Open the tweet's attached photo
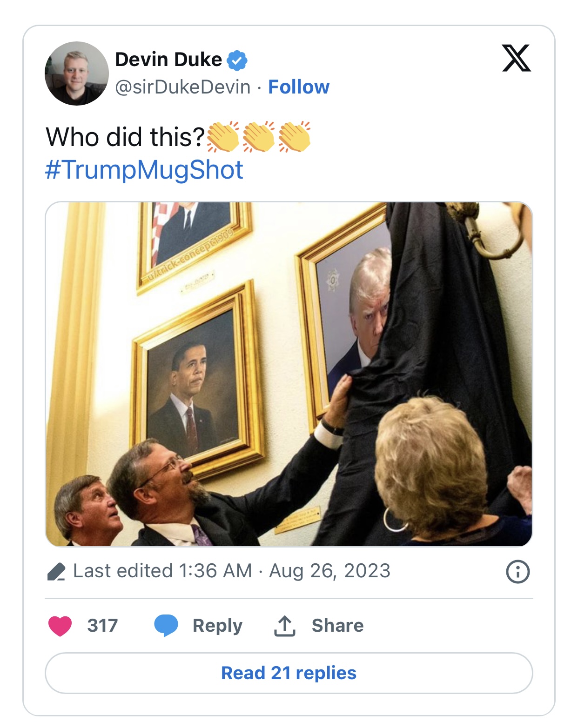The height and width of the screenshot is (728, 578). click(x=289, y=374)
